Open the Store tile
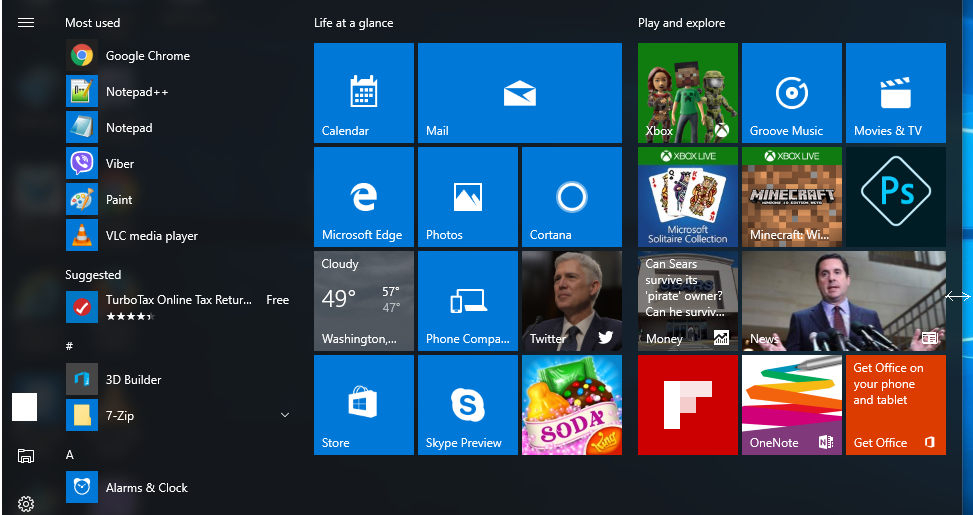973x515 pixels. (x=364, y=405)
